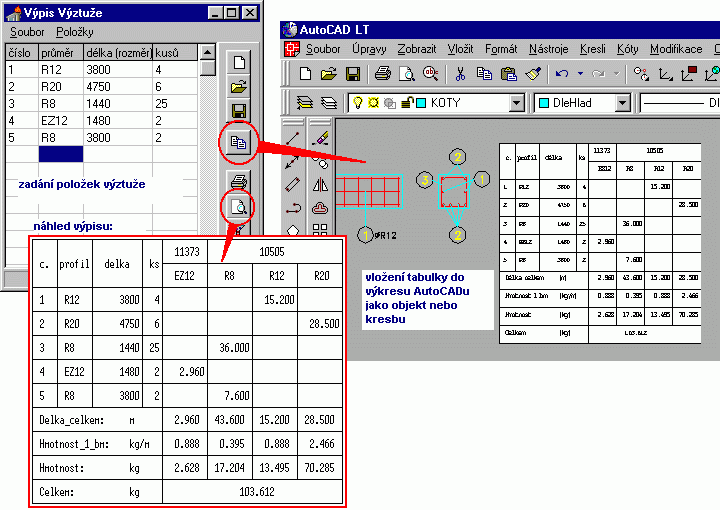Click New file icon in Výpis Výztuže toolbar
The width and height of the screenshot is (720, 510).
coord(239,62)
